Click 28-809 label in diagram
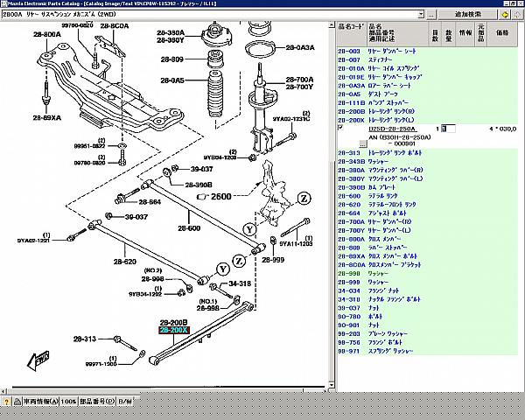The height and width of the screenshot is (420, 525). pos(172,59)
